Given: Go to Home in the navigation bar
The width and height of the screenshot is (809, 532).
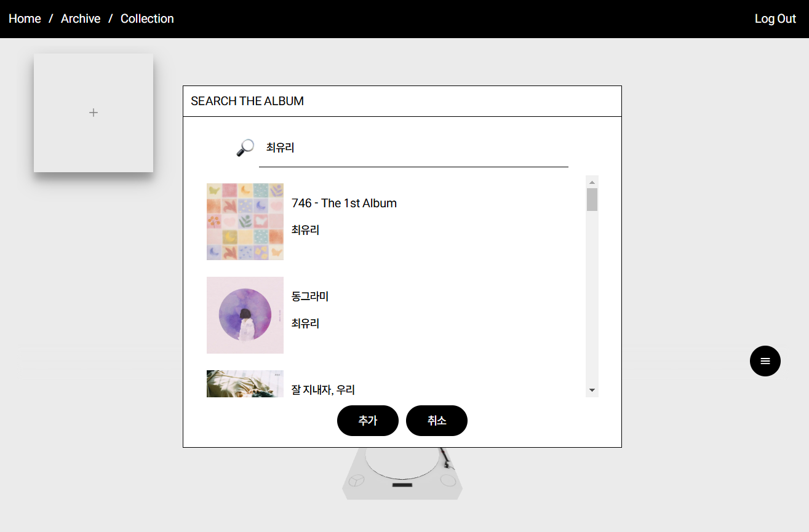Looking at the screenshot, I should [x=25, y=18].
